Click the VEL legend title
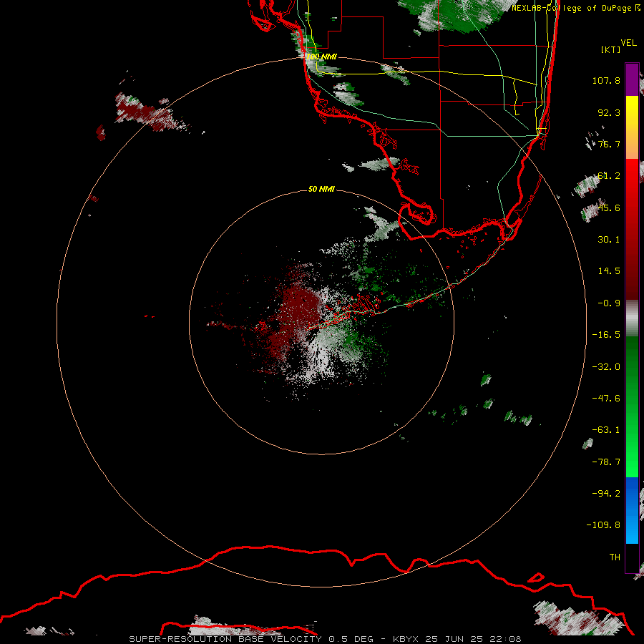 coord(628,42)
